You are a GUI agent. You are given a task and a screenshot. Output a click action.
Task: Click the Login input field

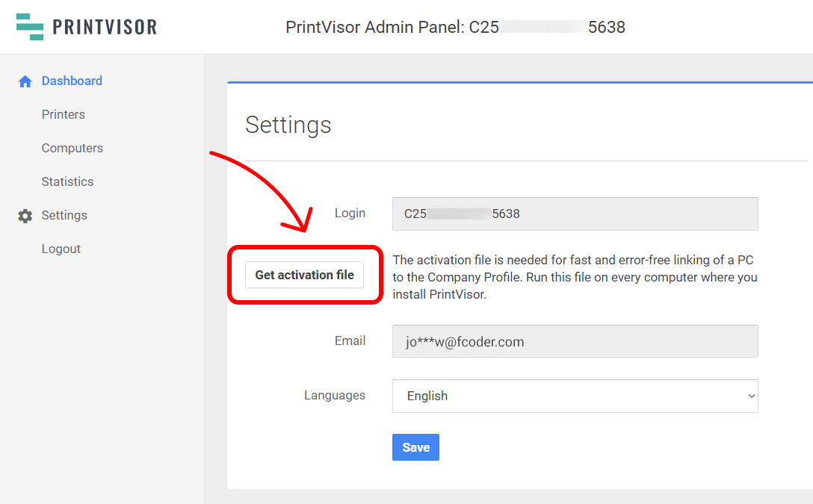(x=575, y=214)
